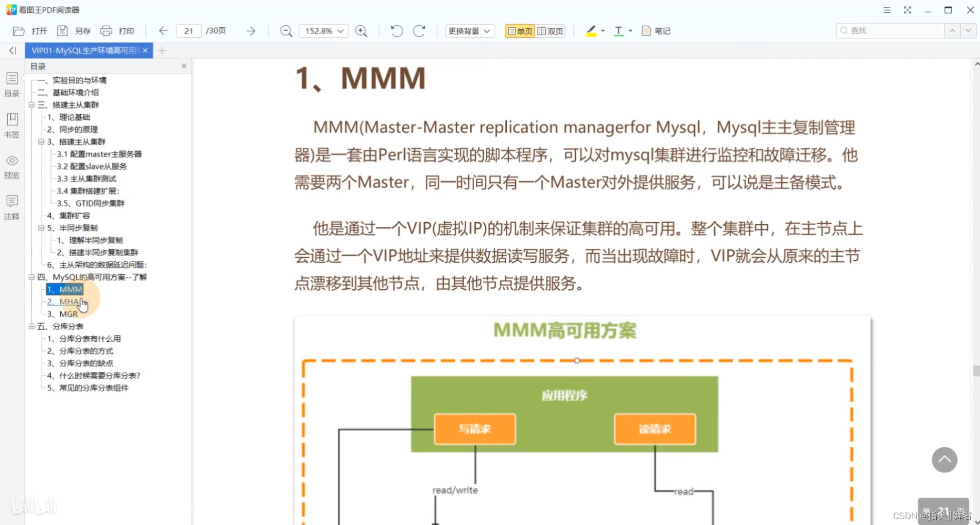Image resolution: width=980 pixels, height=525 pixels.
Task: Save a copy using 另存
Action: pyautogui.click(x=74, y=31)
